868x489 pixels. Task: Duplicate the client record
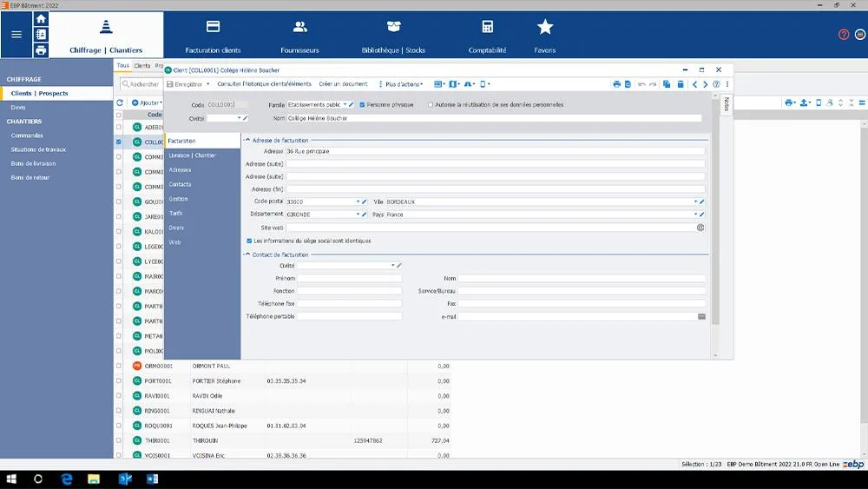[x=667, y=84]
